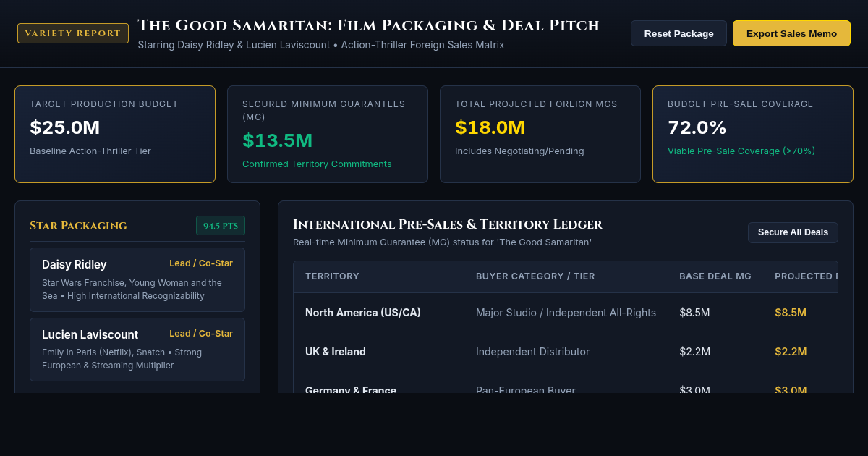868x456 pixels.
Task: Secure All Deals in ledger
Action: point(793,232)
